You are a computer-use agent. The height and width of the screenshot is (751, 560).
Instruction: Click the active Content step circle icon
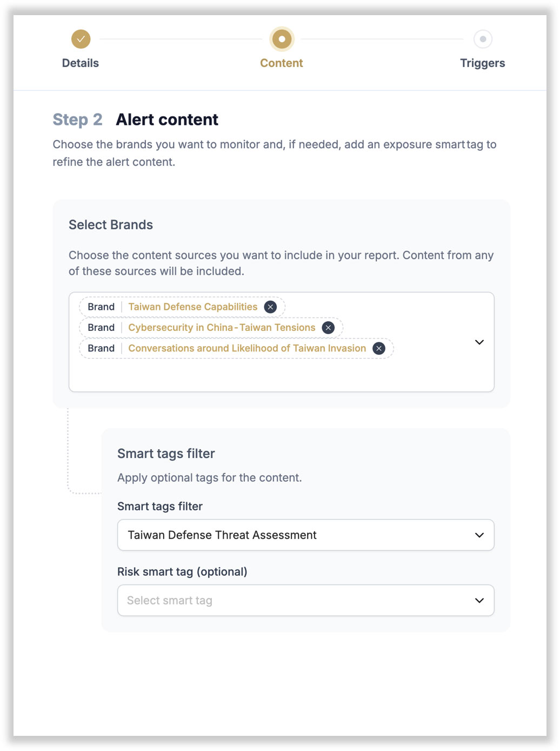pos(281,39)
